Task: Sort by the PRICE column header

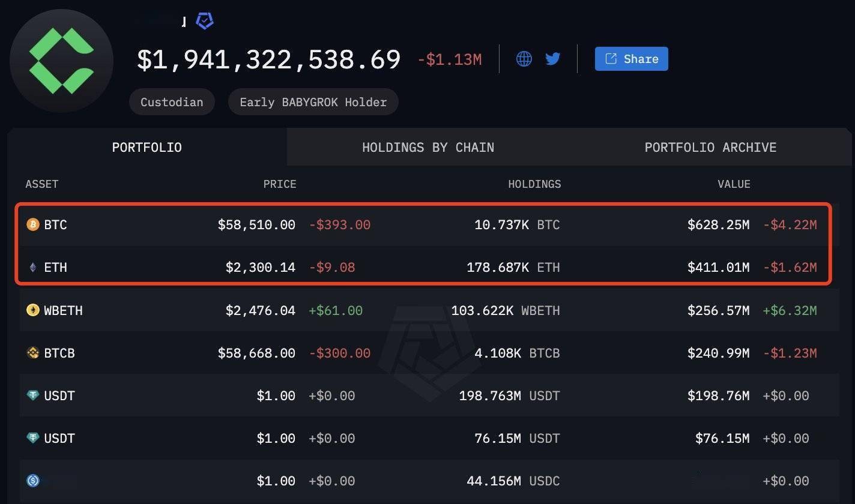Action: (279, 184)
